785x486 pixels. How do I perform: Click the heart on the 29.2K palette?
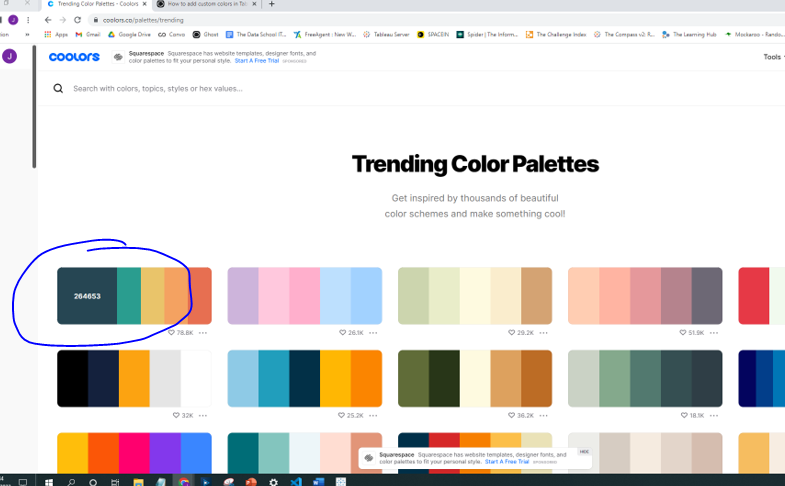pyautogui.click(x=513, y=332)
